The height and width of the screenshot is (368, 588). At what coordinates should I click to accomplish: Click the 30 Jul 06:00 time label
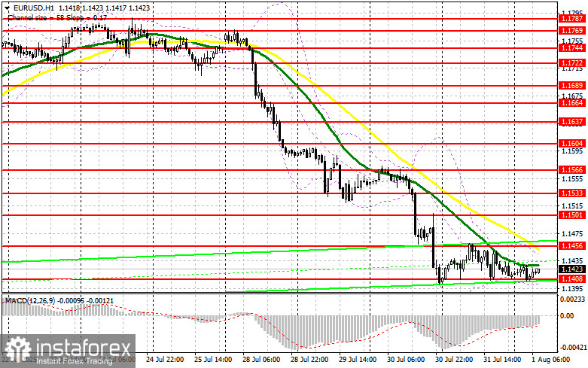coord(406,360)
